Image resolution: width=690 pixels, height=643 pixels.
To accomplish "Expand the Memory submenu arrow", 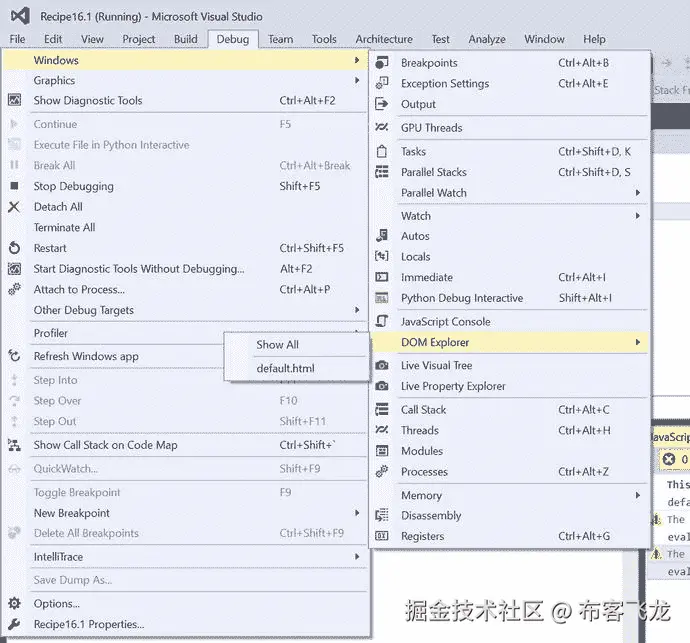I will point(638,495).
